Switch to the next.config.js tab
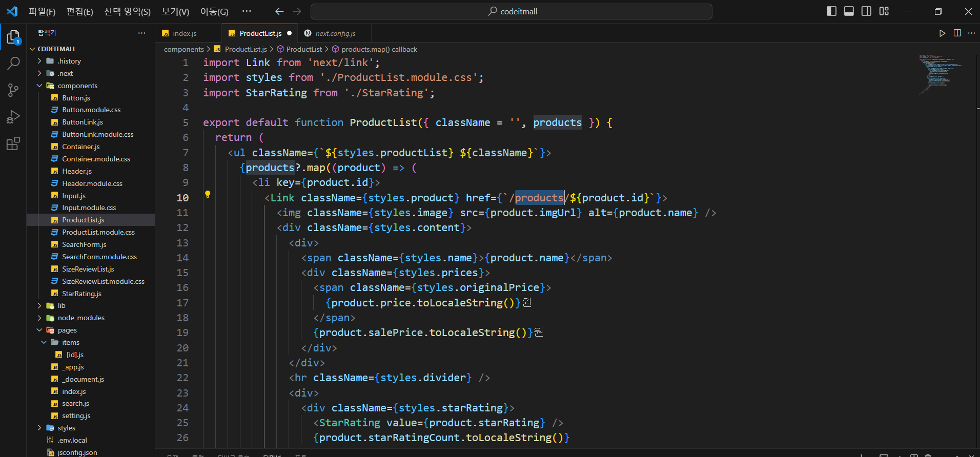This screenshot has height=457, width=980. tap(335, 33)
